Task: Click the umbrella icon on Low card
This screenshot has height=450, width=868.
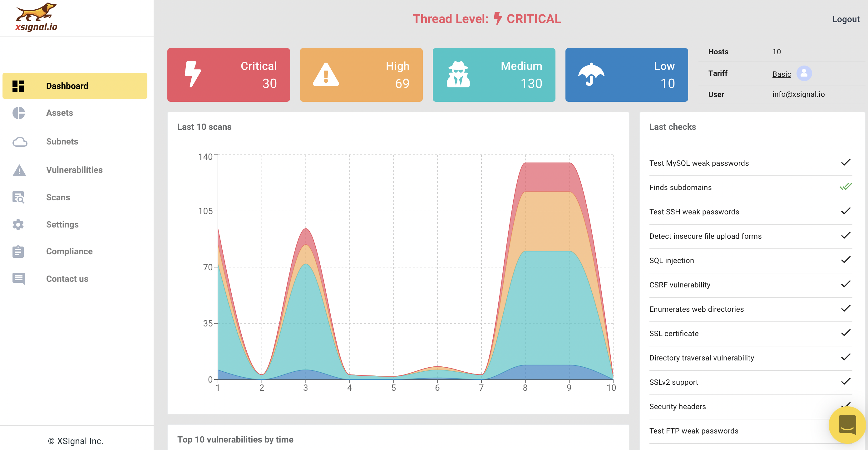Action: (591, 75)
